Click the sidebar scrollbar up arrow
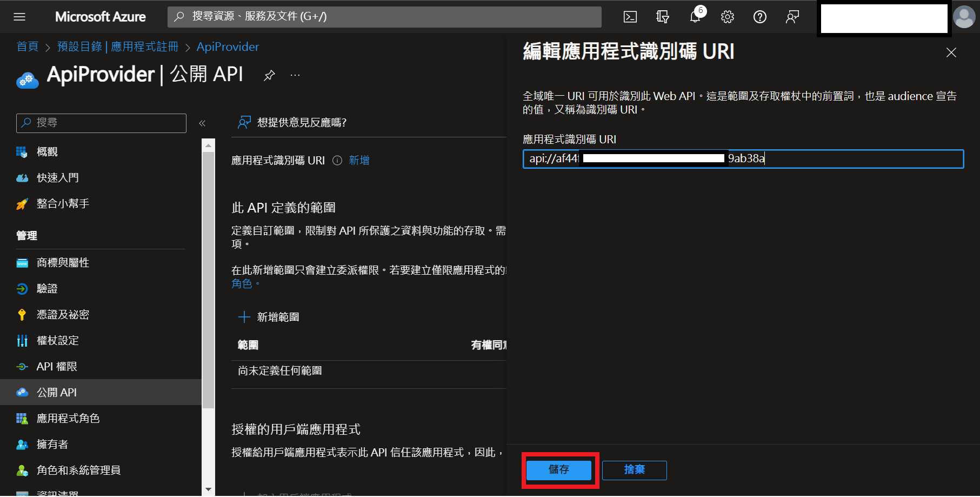This screenshot has height=497, width=980. click(208, 145)
